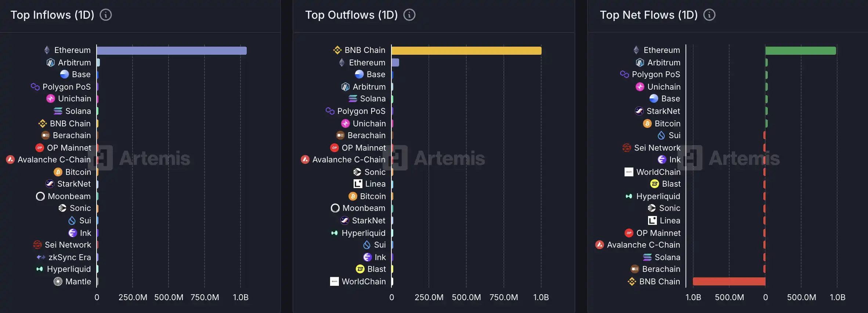The image size is (868, 313).
Task: Click the Polygon PoS label in outflows
Action: coord(361,111)
